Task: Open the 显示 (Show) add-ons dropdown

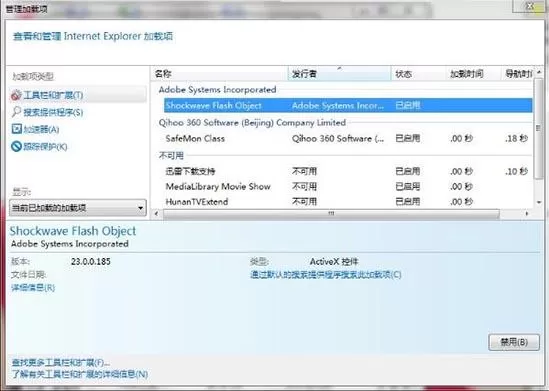Action: pyautogui.click(x=78, y=208)
